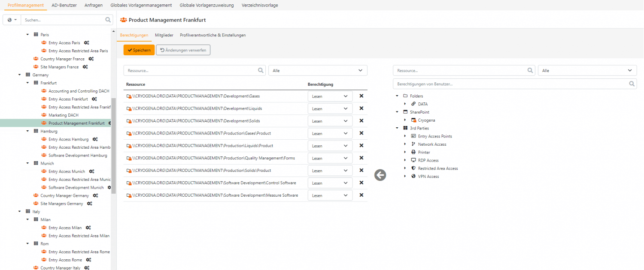Collapse the Germany tree node
The height and width of the screenshot is (270, 644).
coord(20,75)
